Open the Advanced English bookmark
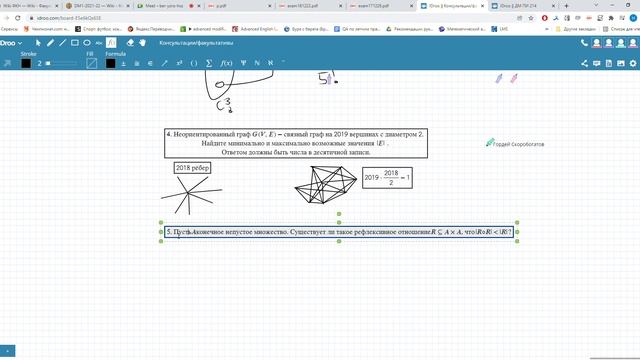 click(x=255, y=29)
